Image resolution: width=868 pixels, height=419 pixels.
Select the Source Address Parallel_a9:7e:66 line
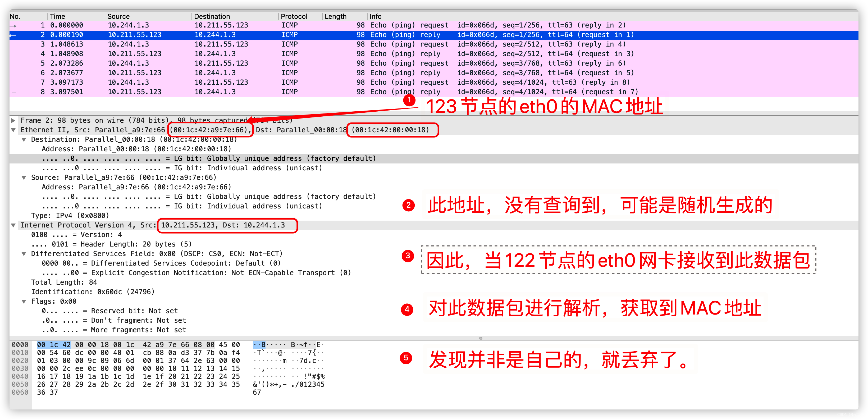136,187
